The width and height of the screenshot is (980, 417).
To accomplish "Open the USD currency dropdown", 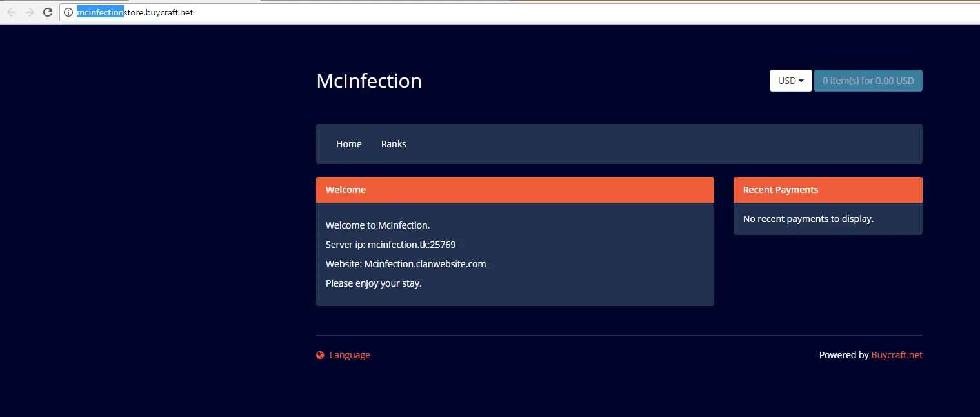I will tap(790, 81).
